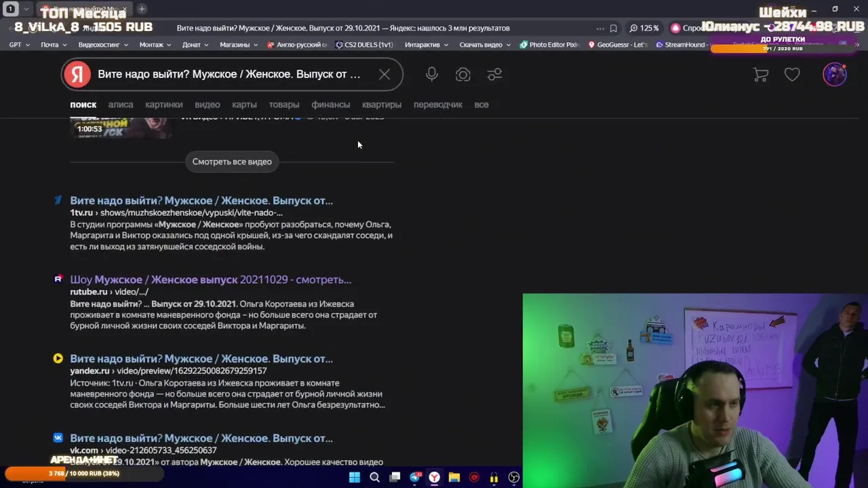Open the shopping cart icon

[761, 75]
